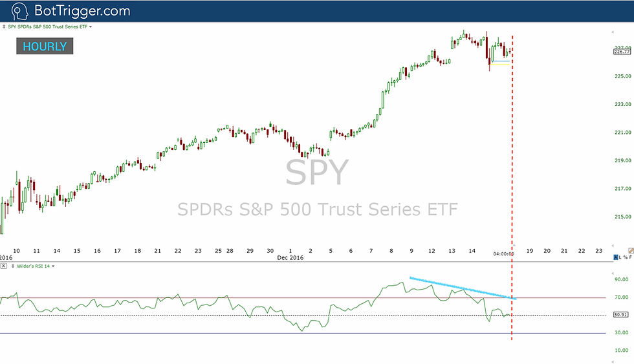Viewport: 634px width, 364px height.
Task: Toggle the F scale mode
Action: pos(630,257)
